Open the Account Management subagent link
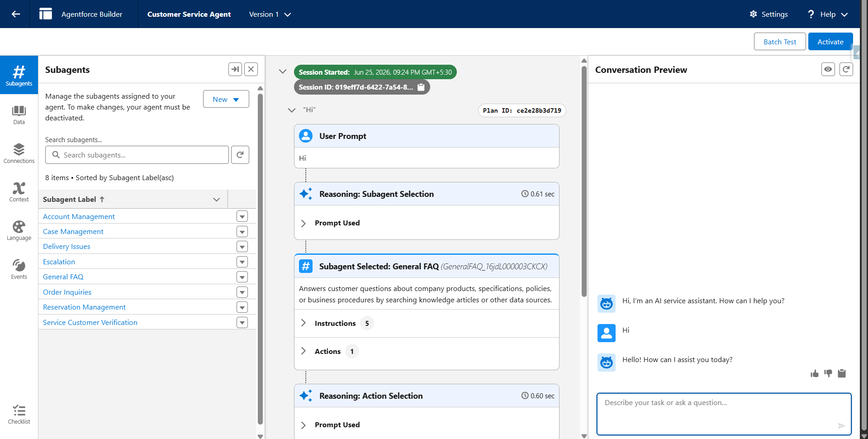This screenshot has width=868, height=439. click(x=79, y=216)
